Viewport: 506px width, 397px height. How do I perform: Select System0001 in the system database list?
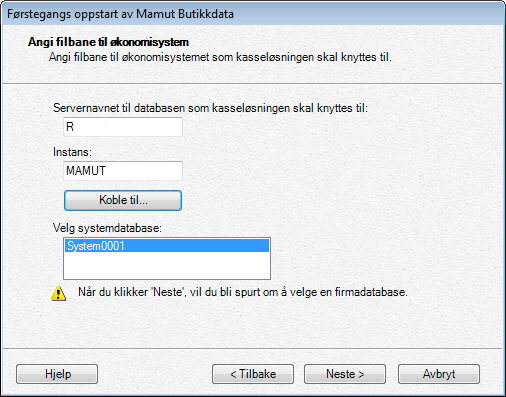pyautogui.click(x=167, y=246)
